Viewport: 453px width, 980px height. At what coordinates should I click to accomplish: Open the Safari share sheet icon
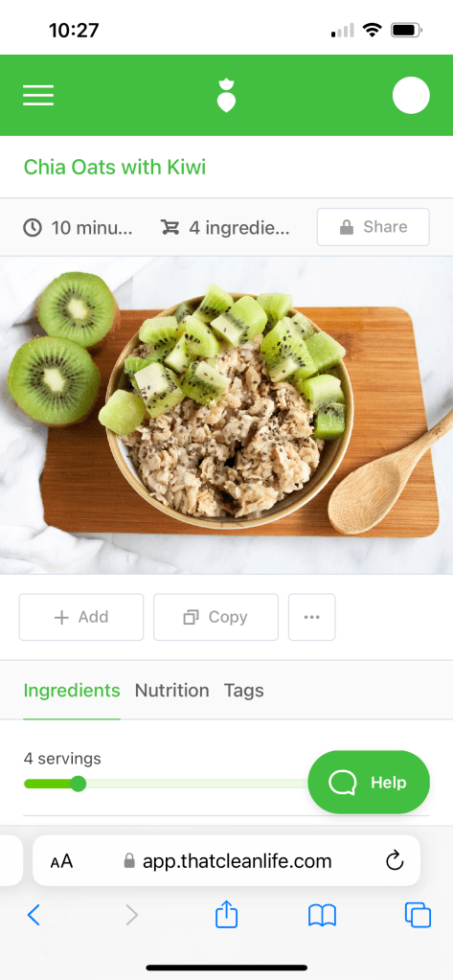click(227, 914)
